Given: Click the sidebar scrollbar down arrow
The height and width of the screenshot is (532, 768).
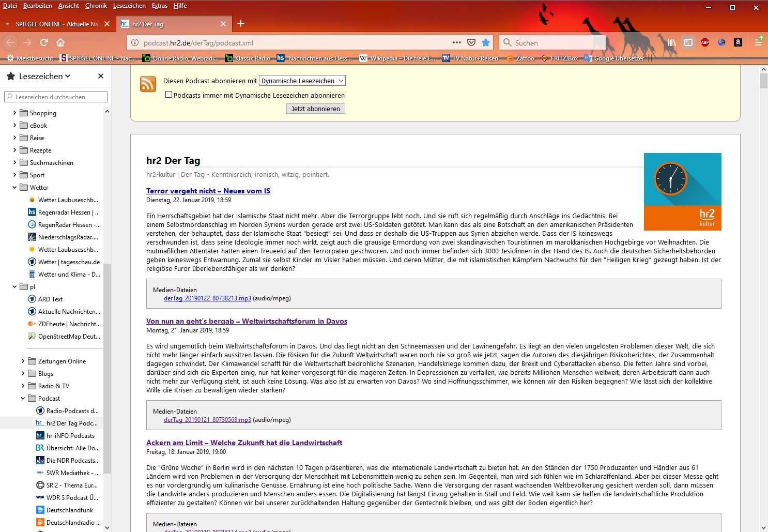Looking at the screenshot, I should (x=107, y=527).
